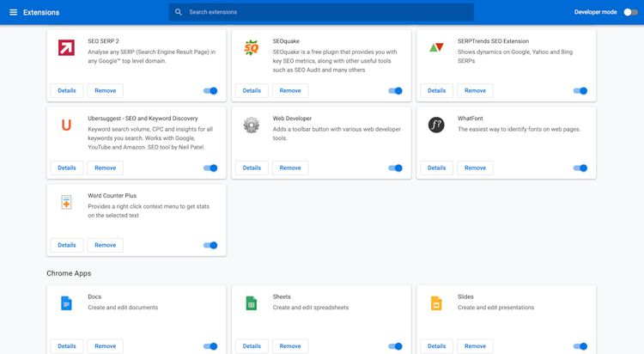Screen dimensions: 644x354
Task: Click the Search extensions field
Action: pos(321,12)
